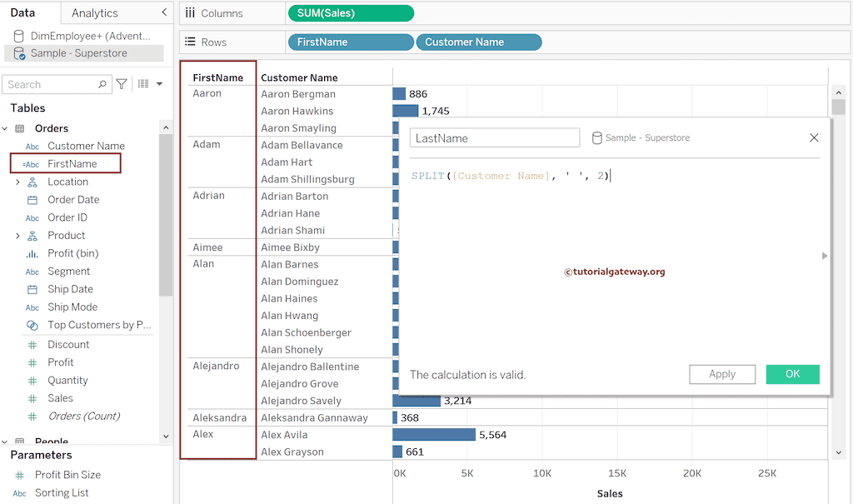The height and width of the screenshot is (504, 853).
Task: Click the search magnifier icon
Action: point(102,84)
